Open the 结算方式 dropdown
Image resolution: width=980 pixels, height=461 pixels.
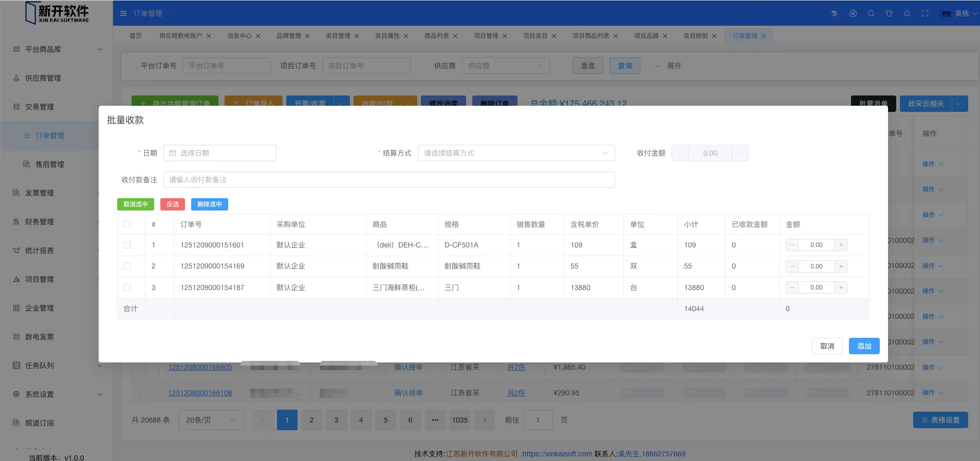point(515,153)
